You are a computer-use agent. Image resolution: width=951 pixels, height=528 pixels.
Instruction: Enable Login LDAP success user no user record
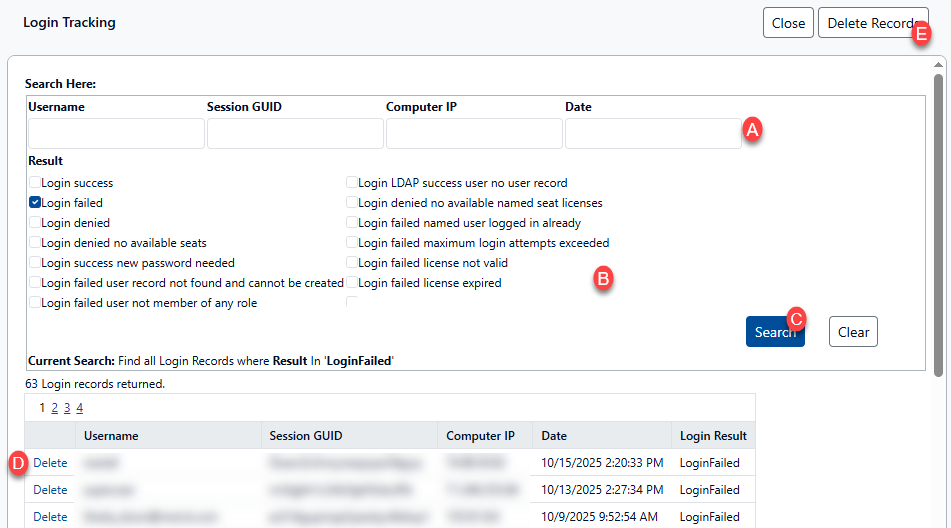[x=352, y=183]
